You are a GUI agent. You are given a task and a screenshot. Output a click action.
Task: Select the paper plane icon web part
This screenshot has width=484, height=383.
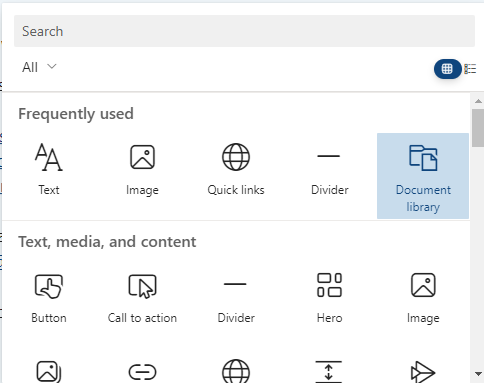point(423,372)
